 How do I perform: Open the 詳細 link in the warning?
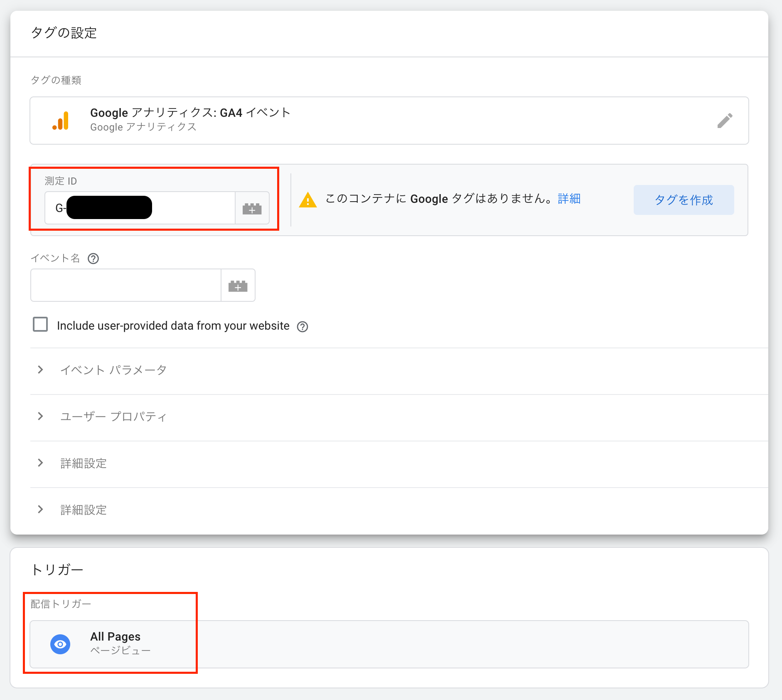pos(569,199)
